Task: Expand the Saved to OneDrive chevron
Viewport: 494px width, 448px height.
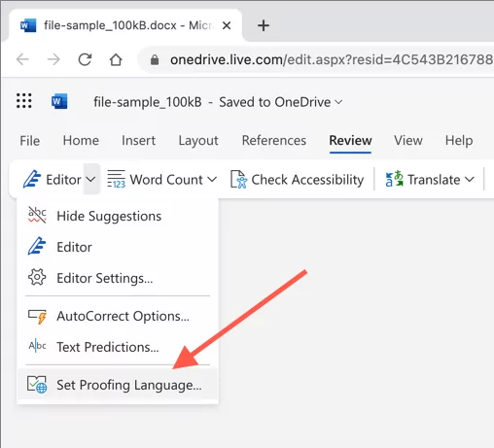Action: coord(338,102)
